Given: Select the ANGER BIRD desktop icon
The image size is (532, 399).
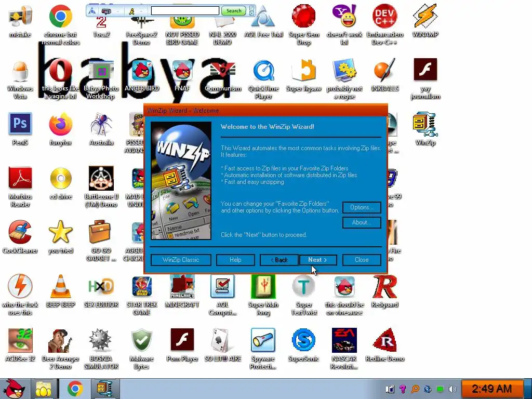Looking at the screenshot, I should tap(142, 75).
